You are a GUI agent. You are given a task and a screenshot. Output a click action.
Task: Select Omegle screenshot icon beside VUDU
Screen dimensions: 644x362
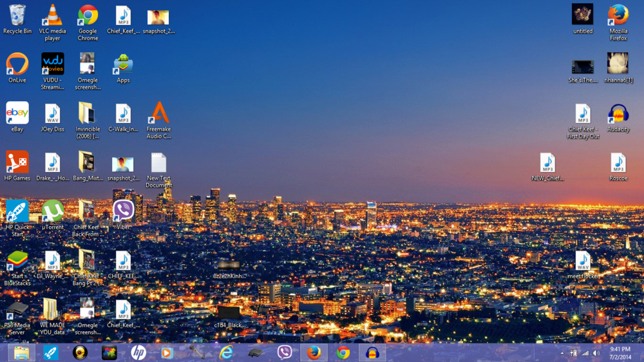[88, 71]
